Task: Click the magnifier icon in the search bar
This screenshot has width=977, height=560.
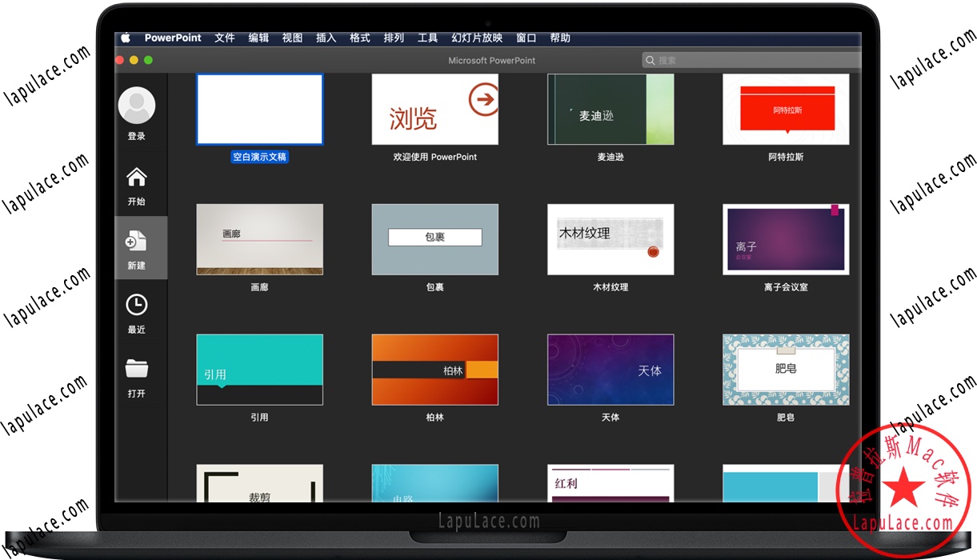Action: pos(651,59)
